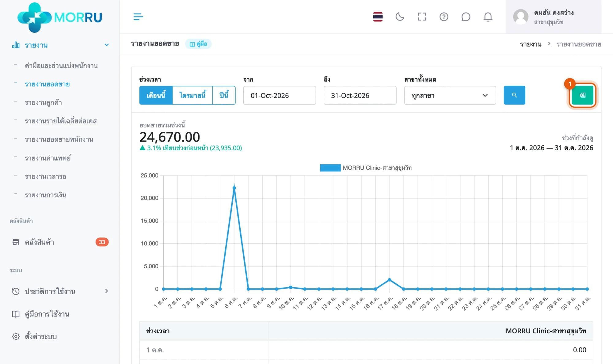The image size is (613, 364).
Task: Open คมสัน คงสว่าง user account menu
Action: tap(553, 17)
